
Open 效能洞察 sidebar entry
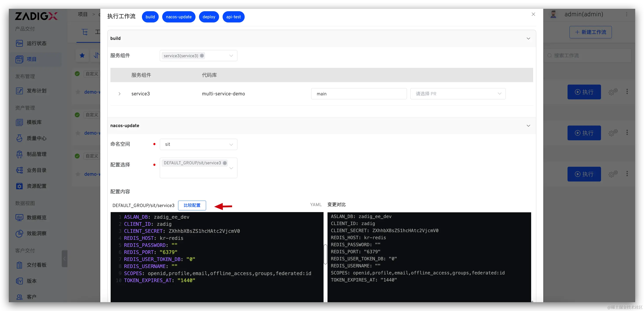(x=31, y=233)
